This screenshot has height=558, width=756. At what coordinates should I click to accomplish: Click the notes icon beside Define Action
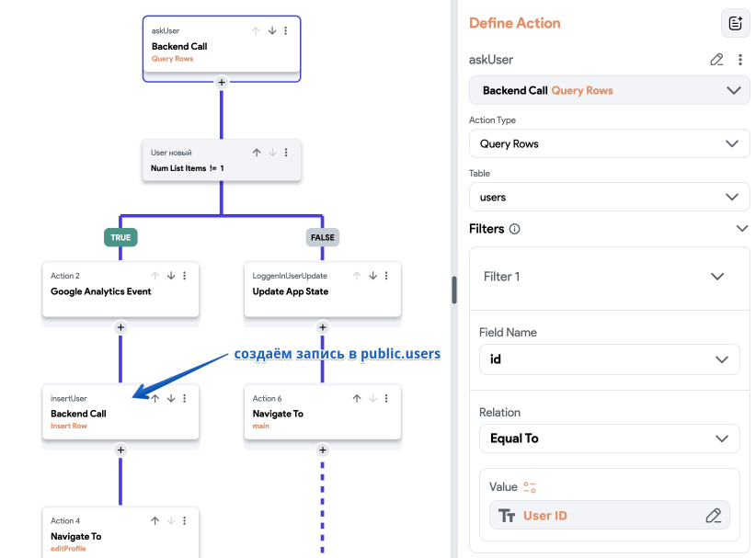coord(735,23)
